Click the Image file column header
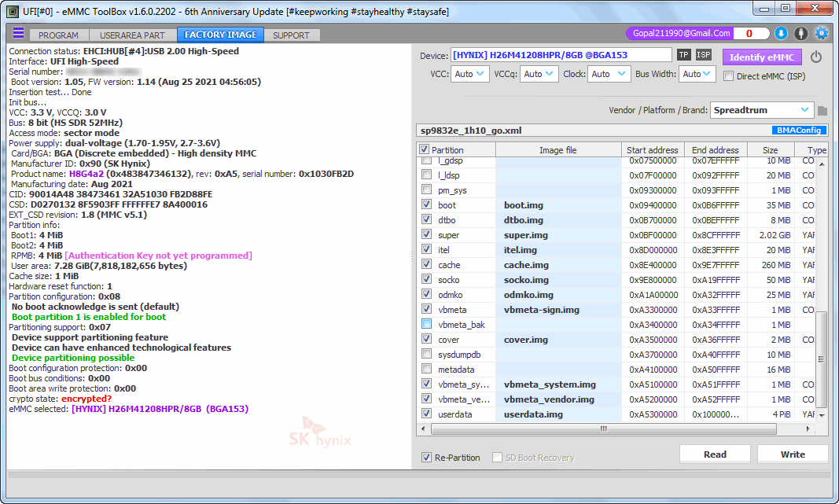839x504 pixels. [x=558, y=150]
